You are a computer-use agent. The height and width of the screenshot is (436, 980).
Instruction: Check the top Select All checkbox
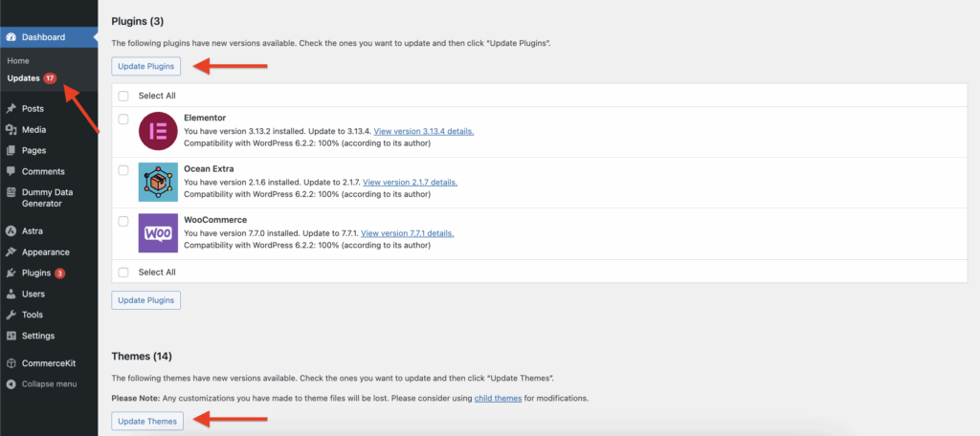123,97
